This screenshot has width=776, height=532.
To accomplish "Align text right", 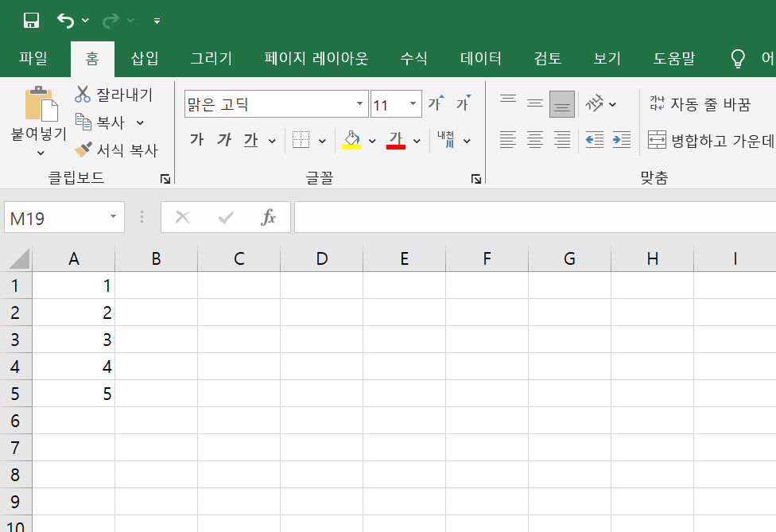I will click(562, 140).
